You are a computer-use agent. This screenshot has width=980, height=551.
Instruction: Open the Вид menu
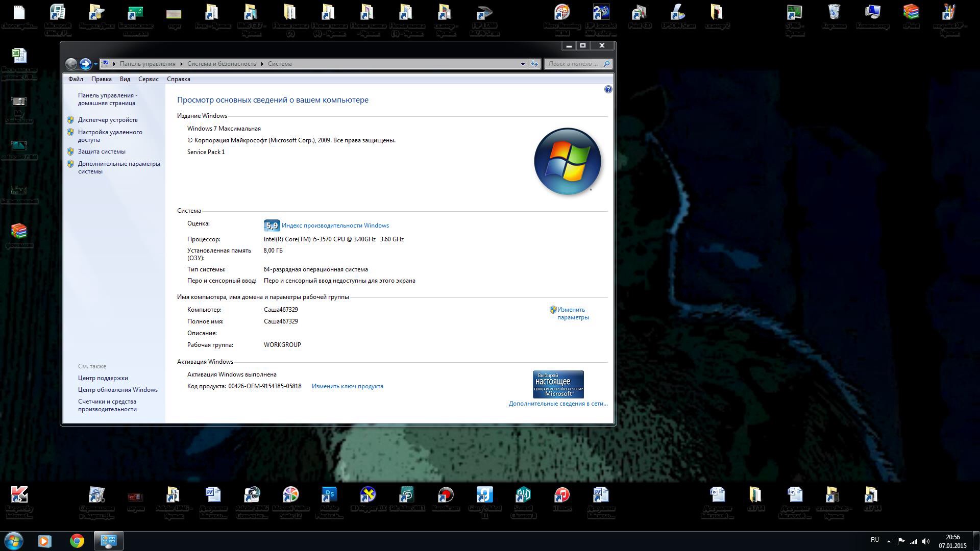(125, 79)
